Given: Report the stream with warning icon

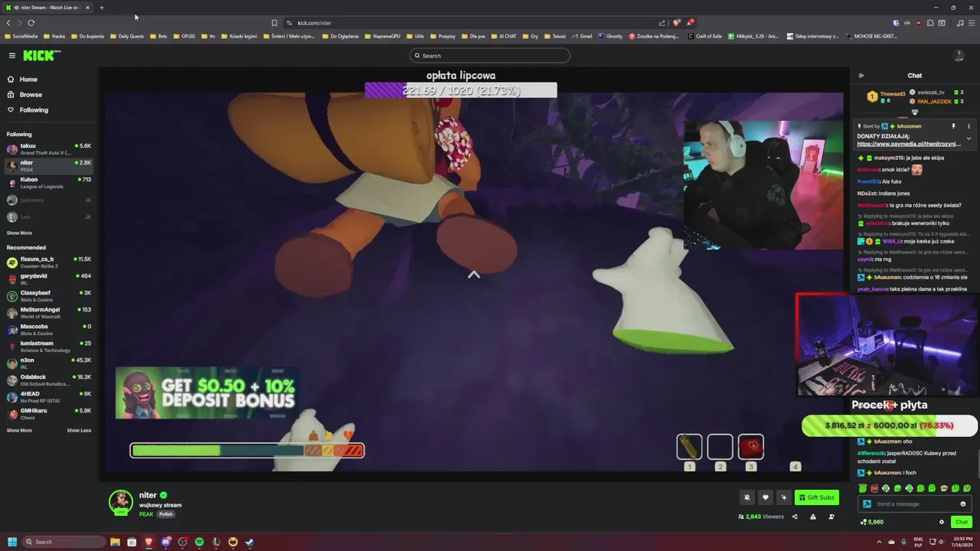Looking at the screenshot, I should click(x=813, y=517).
